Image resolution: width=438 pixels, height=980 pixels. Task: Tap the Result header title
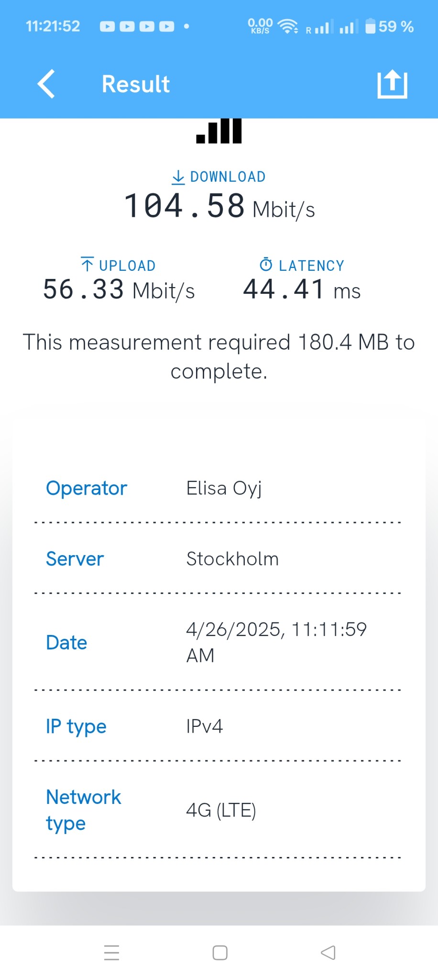(x=136, y=84)
